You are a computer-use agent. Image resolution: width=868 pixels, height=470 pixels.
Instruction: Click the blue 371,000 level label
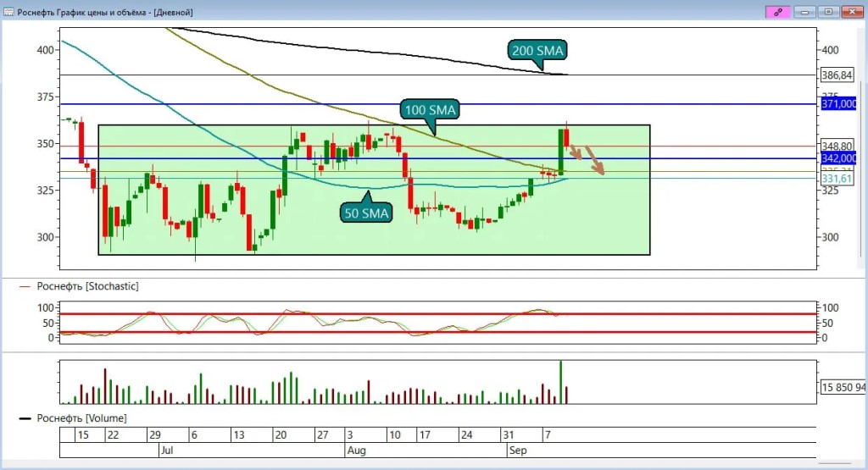(838, 104)
